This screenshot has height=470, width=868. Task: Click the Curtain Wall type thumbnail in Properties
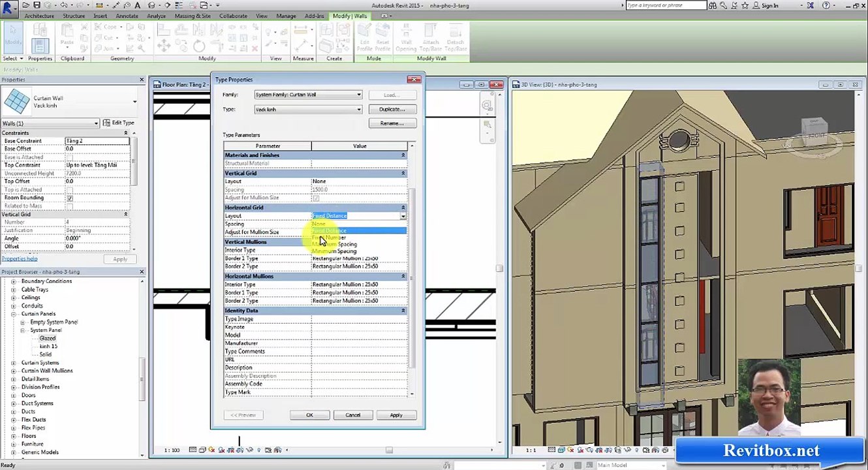(x=17, y=101)
